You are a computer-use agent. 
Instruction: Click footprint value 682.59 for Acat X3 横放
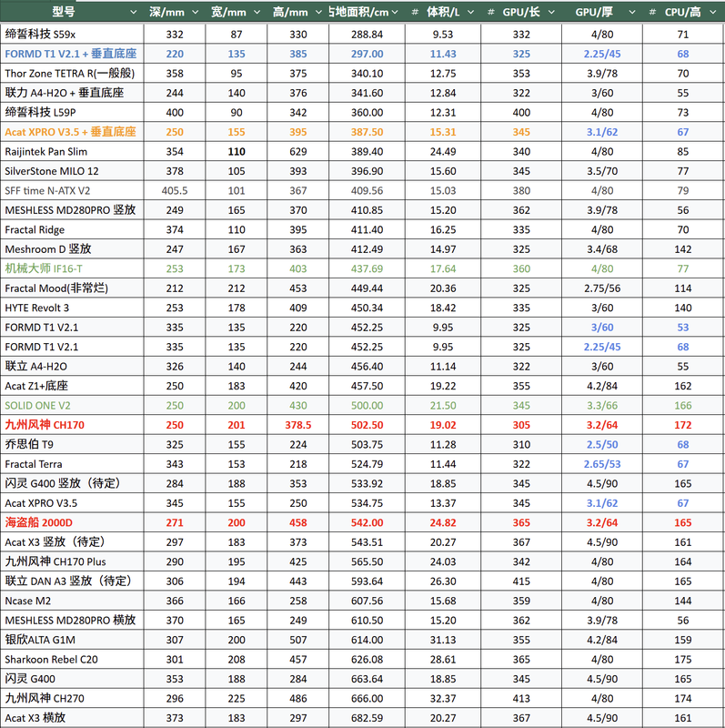(x=367, y=718)
